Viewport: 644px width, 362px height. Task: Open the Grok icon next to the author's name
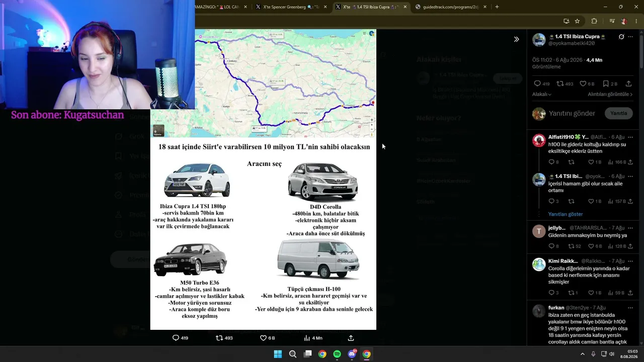coord(621,37)
